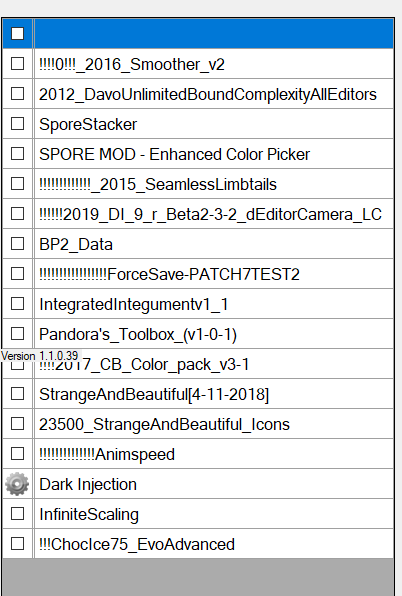Tick the InfiniteScaling checkbox
The height and width of the screenshot is (596, 402).
(17, 514)
